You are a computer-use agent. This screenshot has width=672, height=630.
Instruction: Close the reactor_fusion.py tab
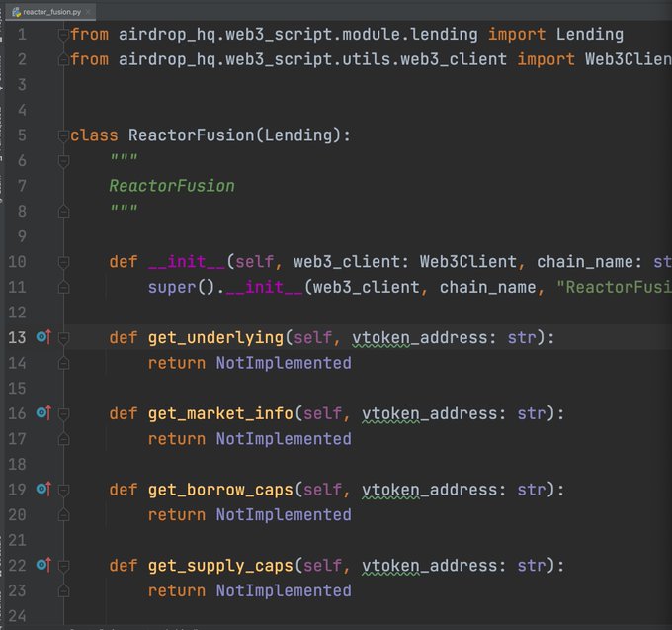pos(88,12)
